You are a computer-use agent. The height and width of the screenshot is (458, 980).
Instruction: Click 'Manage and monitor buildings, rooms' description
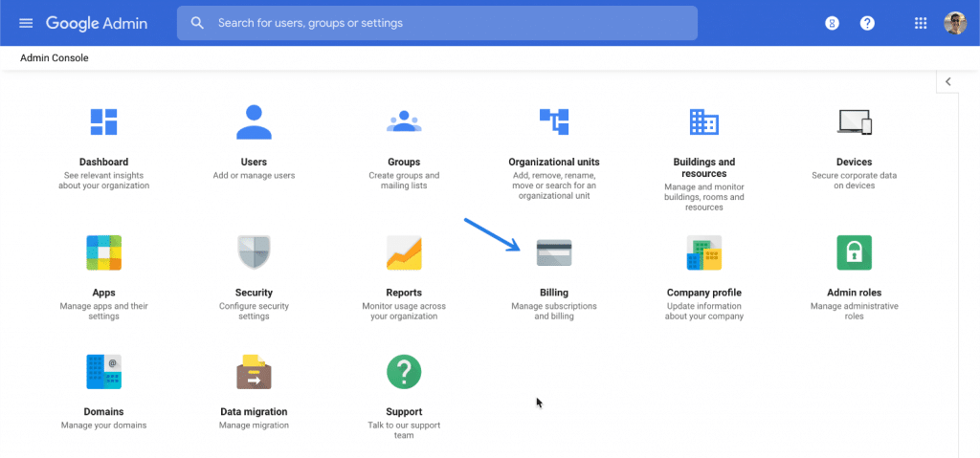point(703,197)
